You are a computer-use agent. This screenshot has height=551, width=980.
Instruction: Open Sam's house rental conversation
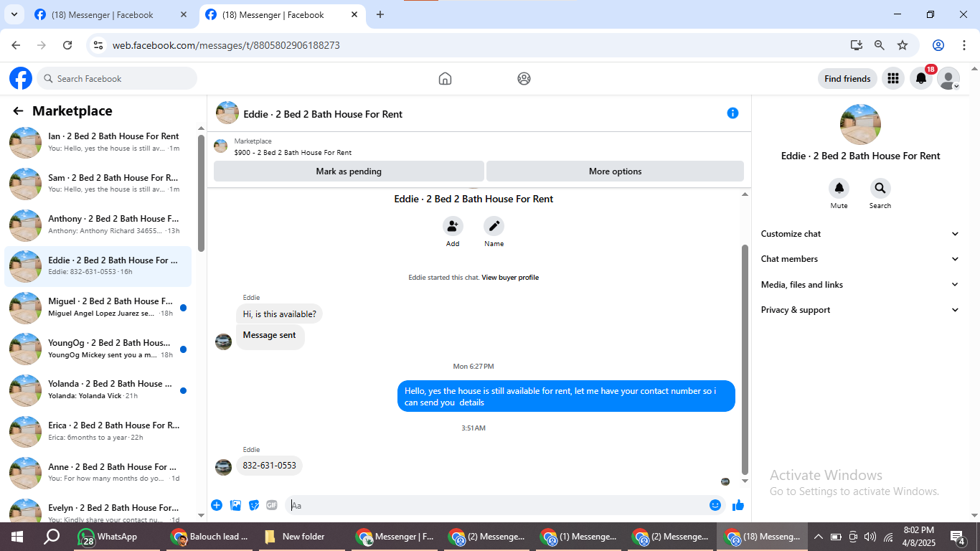pos(98,184)
